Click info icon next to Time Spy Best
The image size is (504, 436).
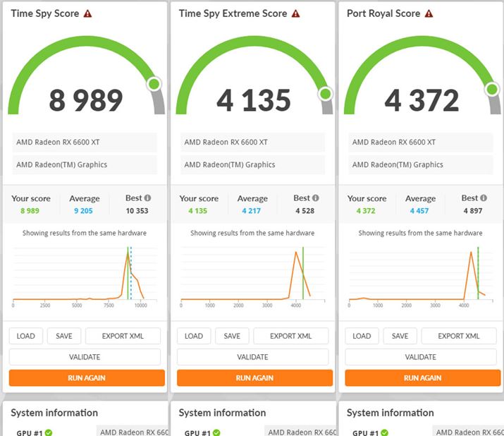[147, 198]
